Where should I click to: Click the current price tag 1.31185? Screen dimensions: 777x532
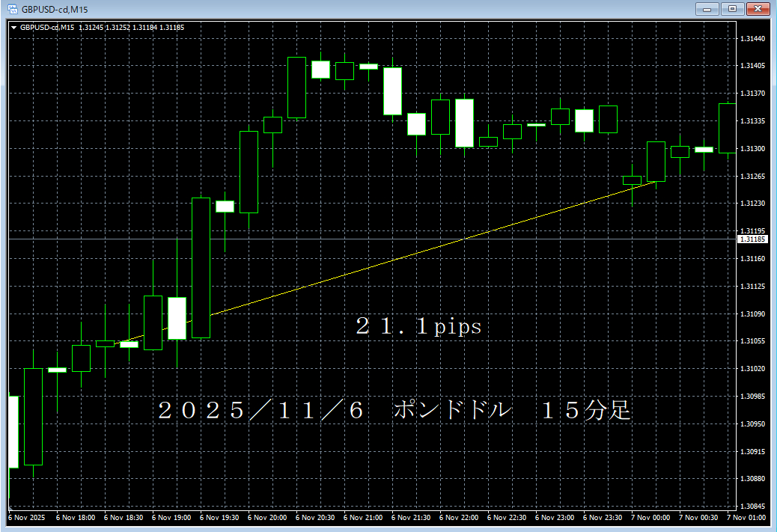click(x=752, y=239)
